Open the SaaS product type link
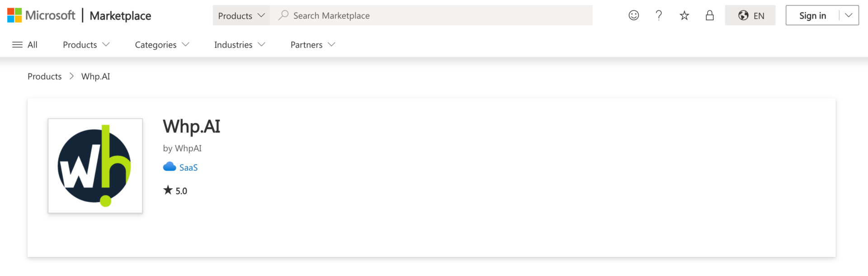This screenshot has height=276, width=868. pos(189,167)
